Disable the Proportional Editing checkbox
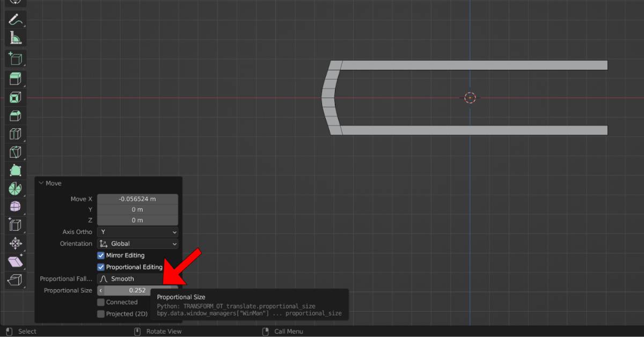Screen dimensions: 644x337 pos(100,267)
